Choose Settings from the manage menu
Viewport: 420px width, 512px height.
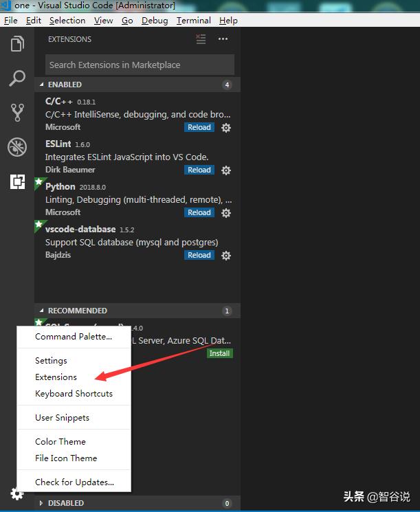tap(74, 361)
